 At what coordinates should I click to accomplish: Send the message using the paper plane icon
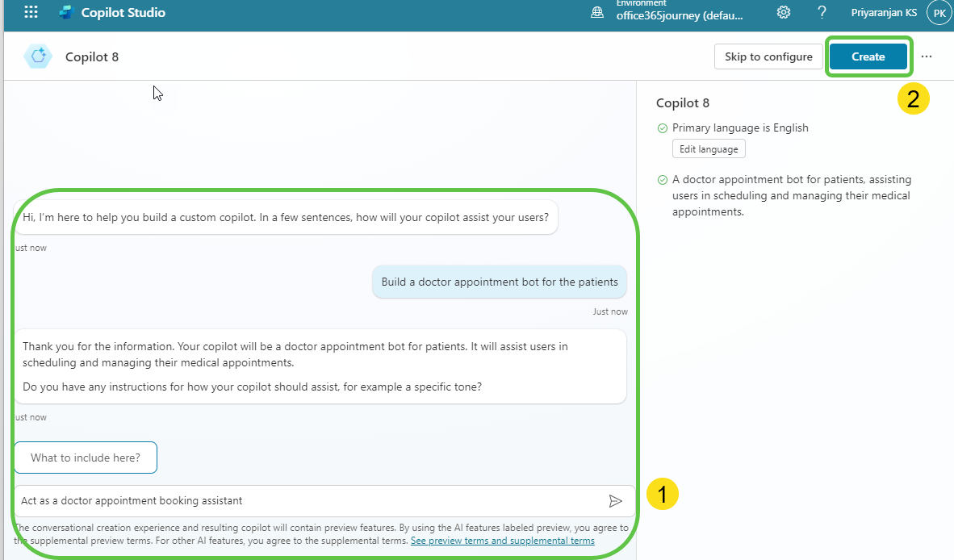(x=616, y=501)
